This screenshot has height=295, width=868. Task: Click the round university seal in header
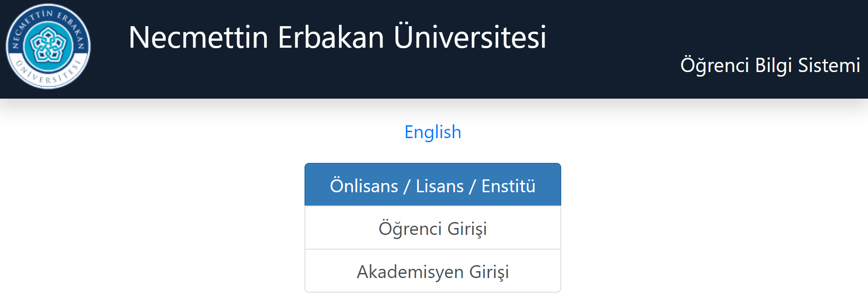[48, 46]
